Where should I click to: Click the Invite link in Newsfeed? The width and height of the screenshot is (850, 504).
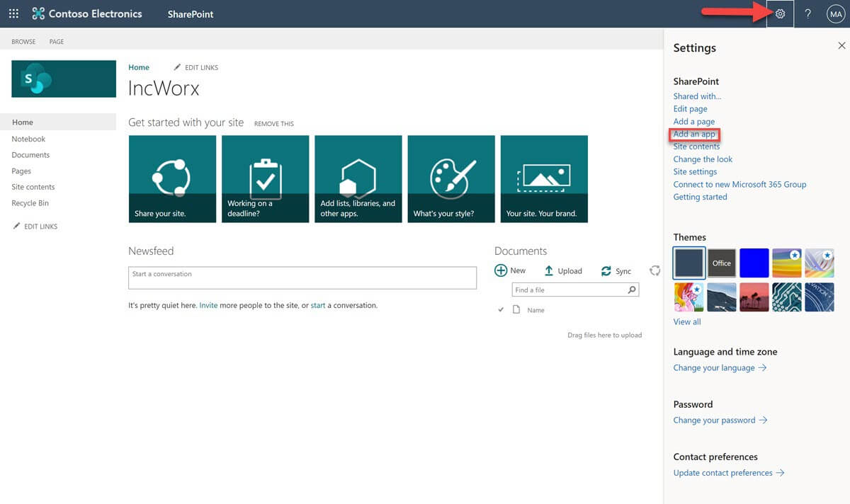point(208,306)
